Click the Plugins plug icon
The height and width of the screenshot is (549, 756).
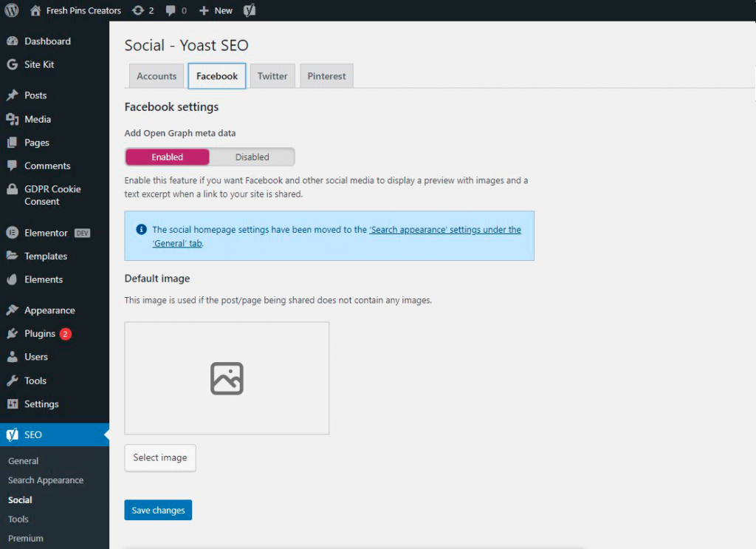pyautogui.click(x=12, y=334)
